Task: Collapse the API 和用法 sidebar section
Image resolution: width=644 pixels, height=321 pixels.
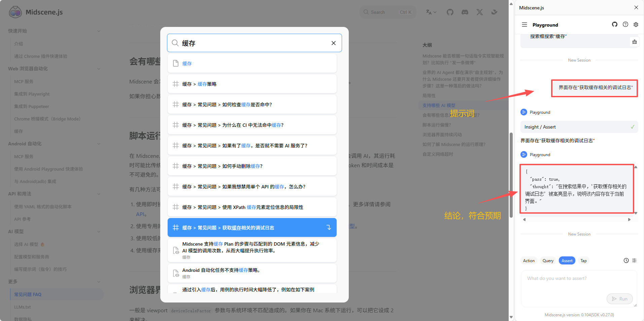Action: [x=99, y=194]
